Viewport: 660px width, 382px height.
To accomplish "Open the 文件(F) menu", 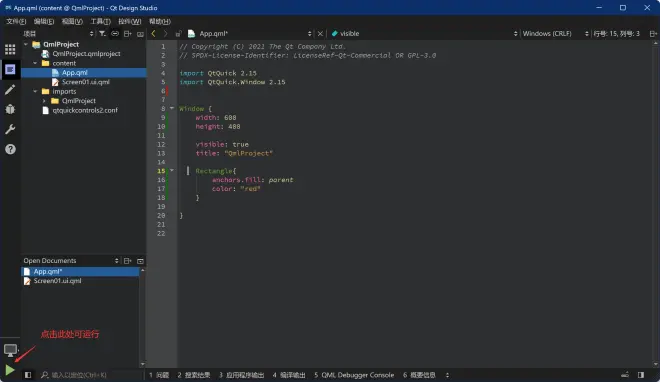I will [16, 21].
